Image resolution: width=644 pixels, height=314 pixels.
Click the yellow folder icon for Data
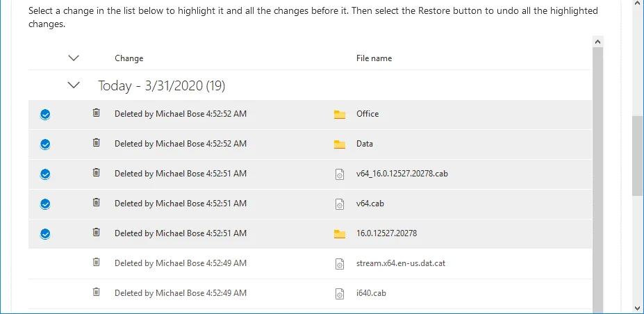339,144
